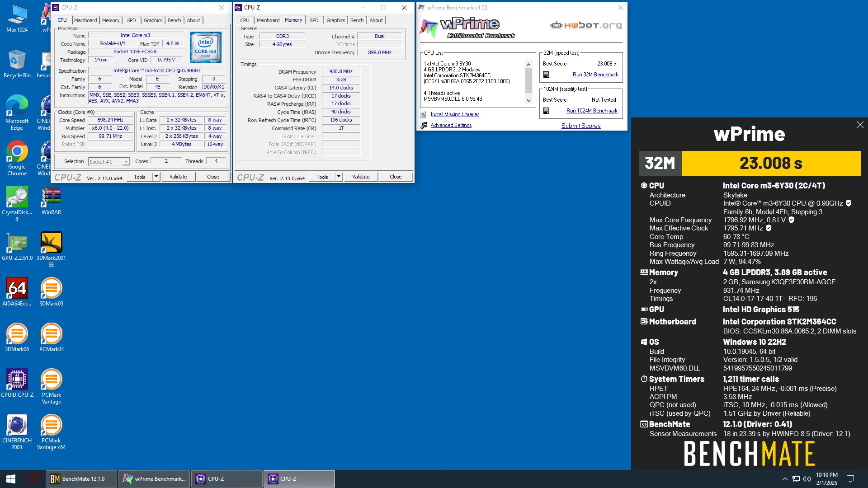Click Close button in left CPU-Z
Image resolution: width=868 pixels, height=488 pixels.
coord(213,177)
